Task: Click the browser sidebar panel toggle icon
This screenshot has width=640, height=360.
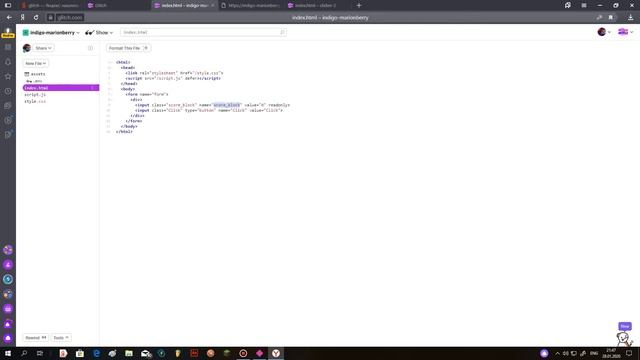Action: coord(8,5)
